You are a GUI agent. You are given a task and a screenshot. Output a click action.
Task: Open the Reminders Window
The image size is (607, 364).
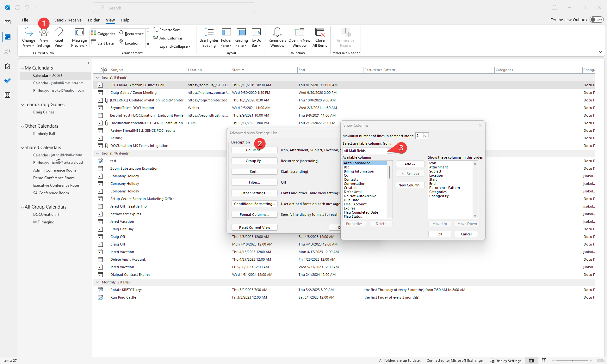point(277,38)
